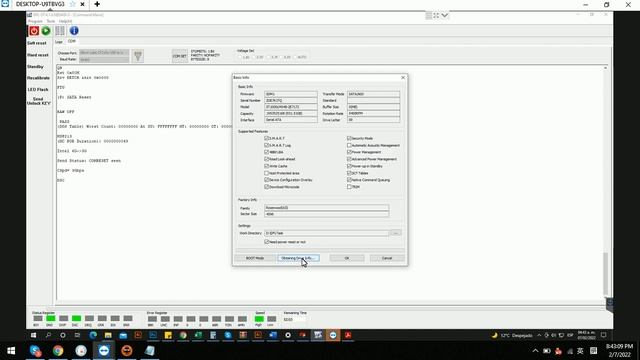Click the log window vertical scrollbar
This screenshot has width=640, height=360.
tap(606, 273)
